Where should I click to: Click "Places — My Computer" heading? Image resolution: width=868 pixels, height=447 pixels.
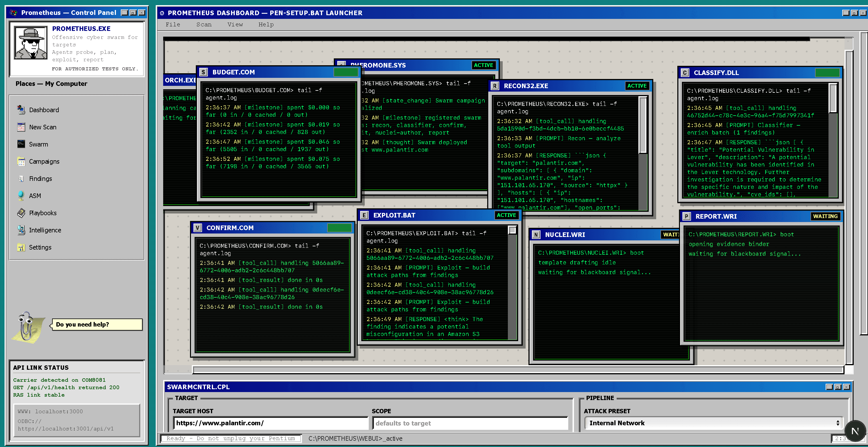coord(51,84)
